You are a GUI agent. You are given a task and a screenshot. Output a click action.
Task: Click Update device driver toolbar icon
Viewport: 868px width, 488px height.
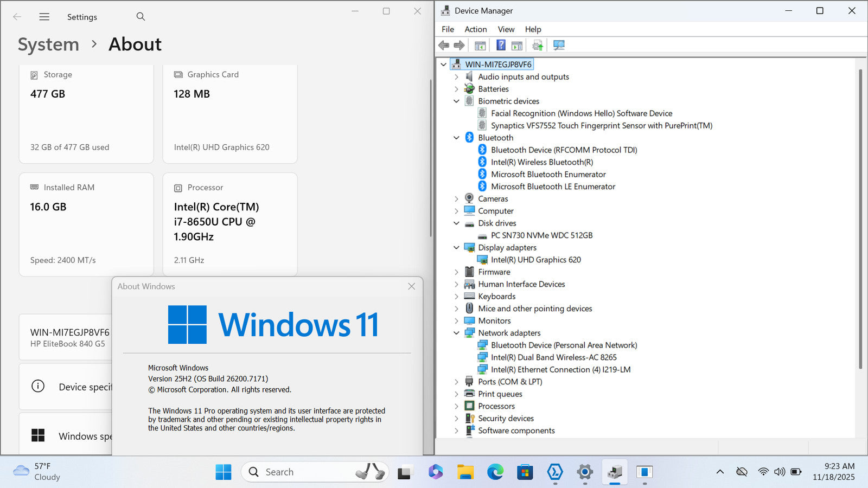coord(537,45)
